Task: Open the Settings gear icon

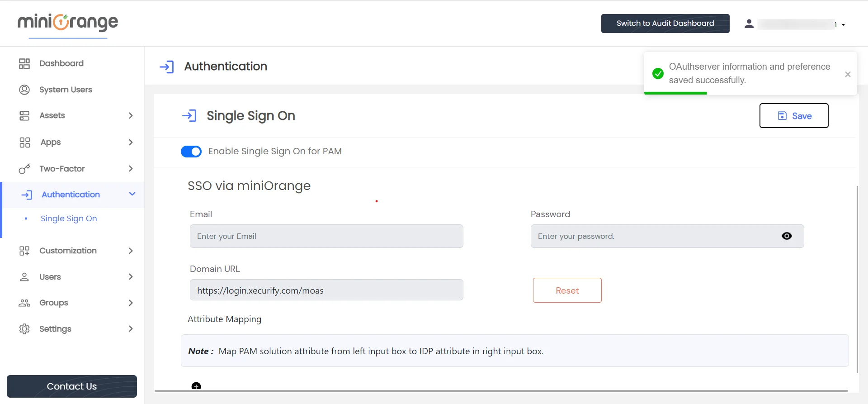Action: point(25,329)
